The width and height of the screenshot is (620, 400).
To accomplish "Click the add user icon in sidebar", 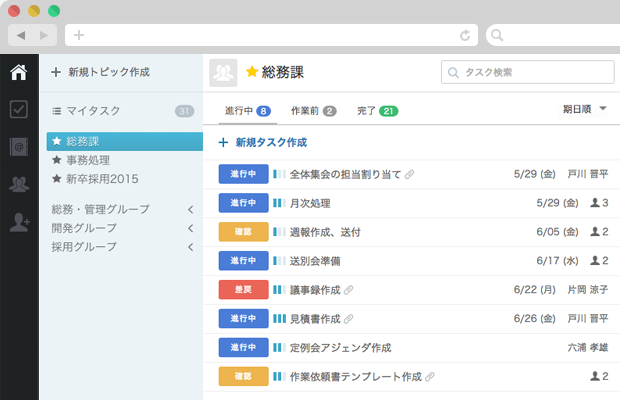I will click(18, 222).
